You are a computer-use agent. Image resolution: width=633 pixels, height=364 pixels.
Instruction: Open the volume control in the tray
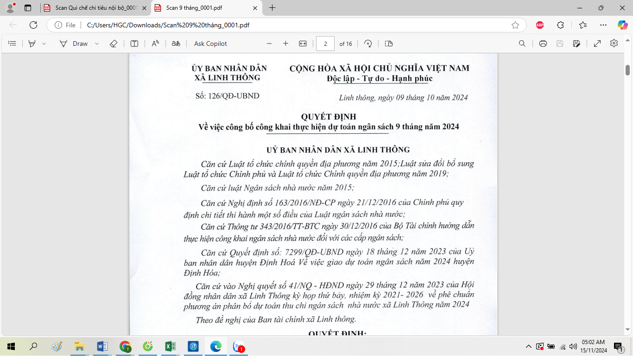click(573, 346)
